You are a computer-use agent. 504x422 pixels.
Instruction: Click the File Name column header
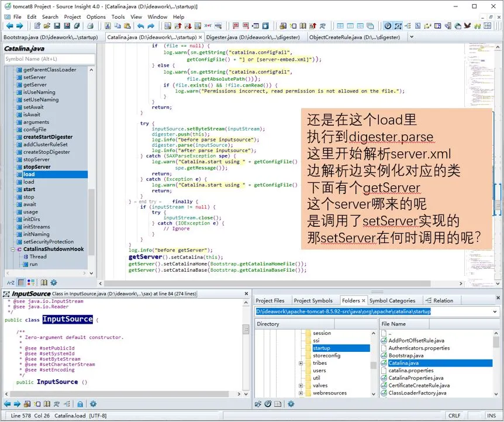[x=405, y=324]
